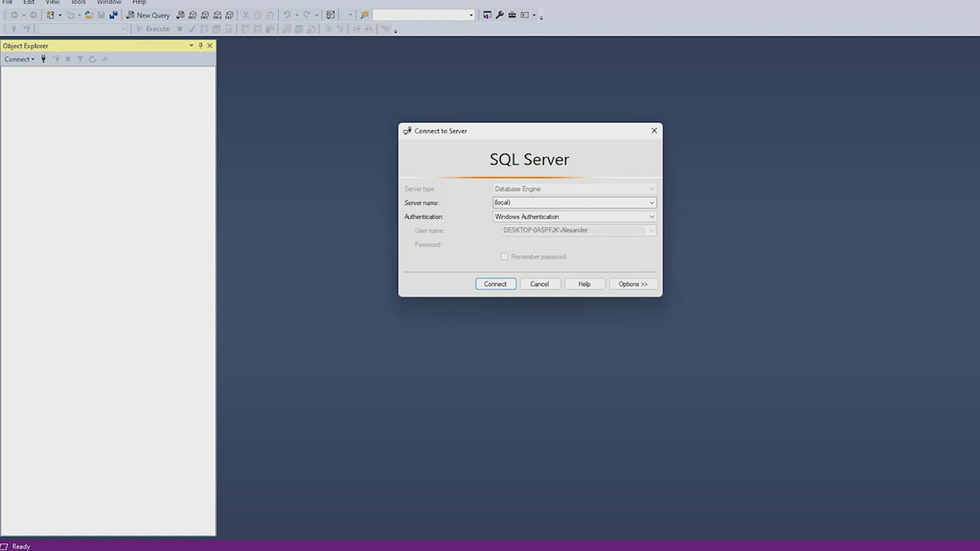Image resolution: width=980 pixels, height=551 pixels.
Task: Click the Ready status bar text
Action: (x=21, y=546)
